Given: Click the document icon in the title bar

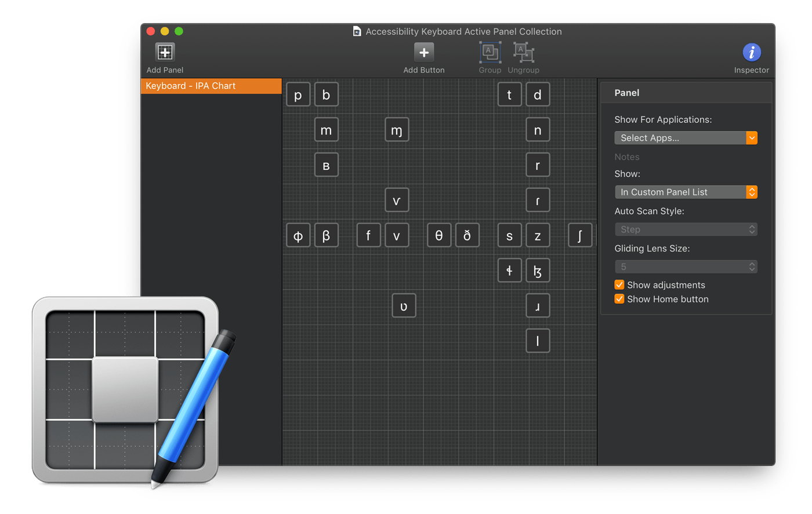Looking at the screenshot, I should pyautogui.click(x=357, y=31).
